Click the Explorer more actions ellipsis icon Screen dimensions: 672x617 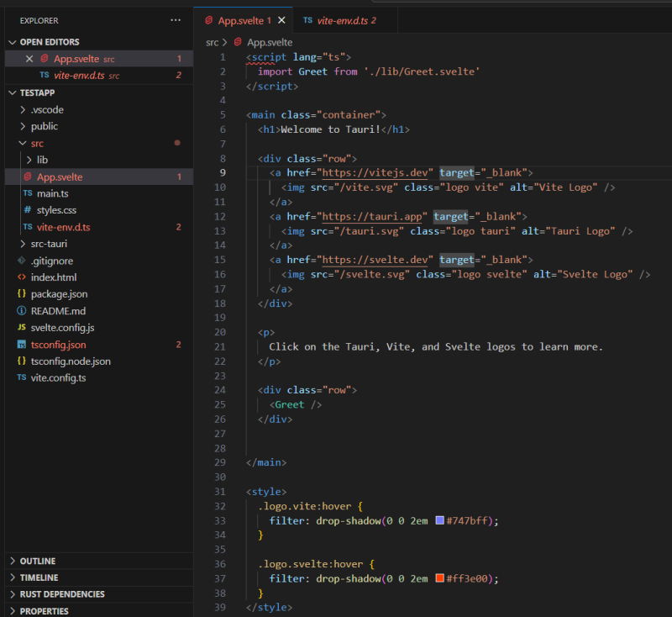pos(175,19)
